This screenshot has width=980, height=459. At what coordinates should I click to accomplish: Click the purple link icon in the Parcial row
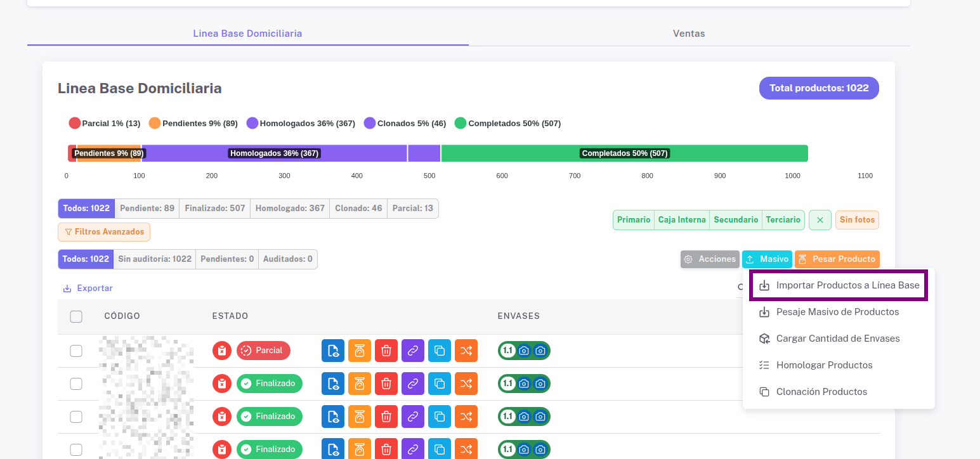coord(413,351)
